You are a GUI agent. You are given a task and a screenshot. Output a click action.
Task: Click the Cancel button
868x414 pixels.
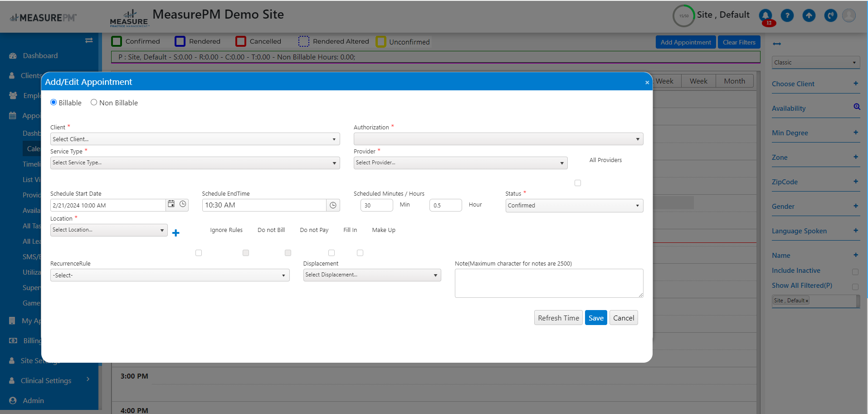pyautogui.click(x=624, y=318)
